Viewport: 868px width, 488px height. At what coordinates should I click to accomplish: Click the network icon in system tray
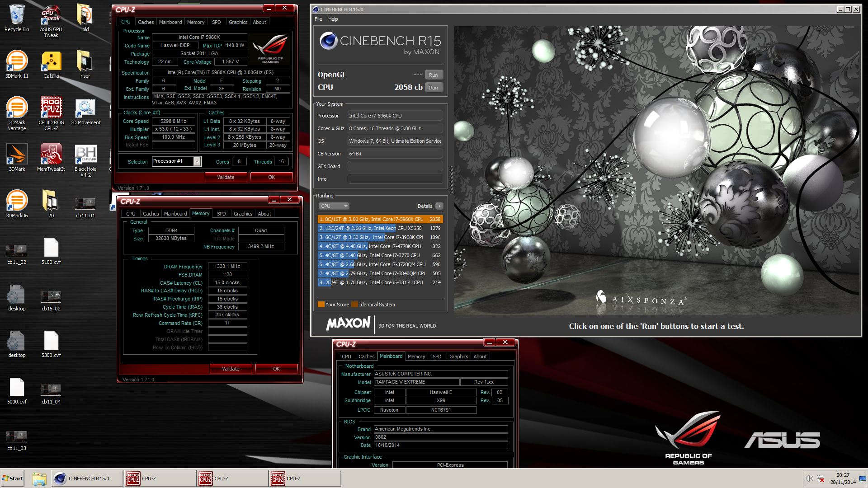click(820, 479)
